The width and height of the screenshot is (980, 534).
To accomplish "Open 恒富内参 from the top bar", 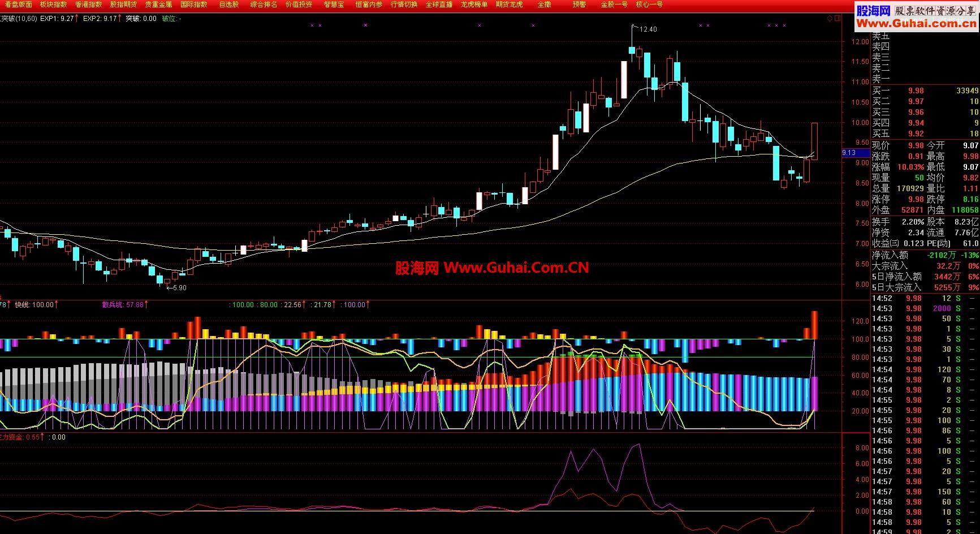I will point(369,5).
